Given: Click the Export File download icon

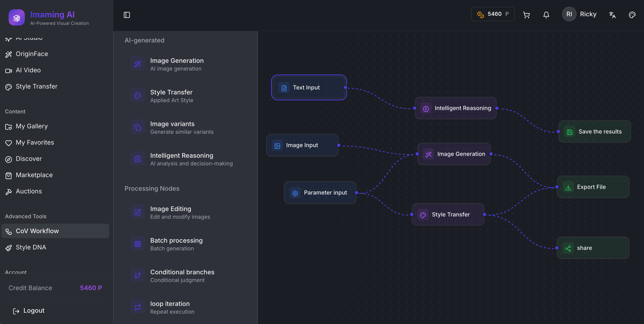Looking at the screenshot, I should coord(568,187).
